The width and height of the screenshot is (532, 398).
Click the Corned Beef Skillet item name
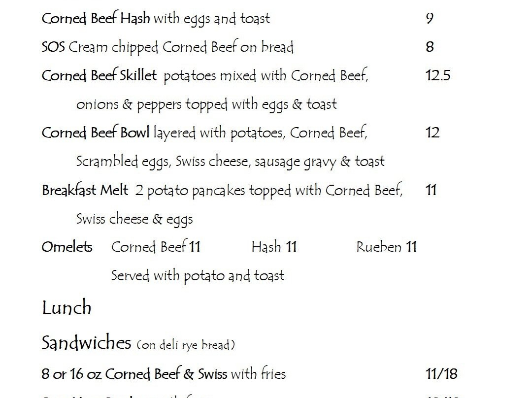[99, 76]
